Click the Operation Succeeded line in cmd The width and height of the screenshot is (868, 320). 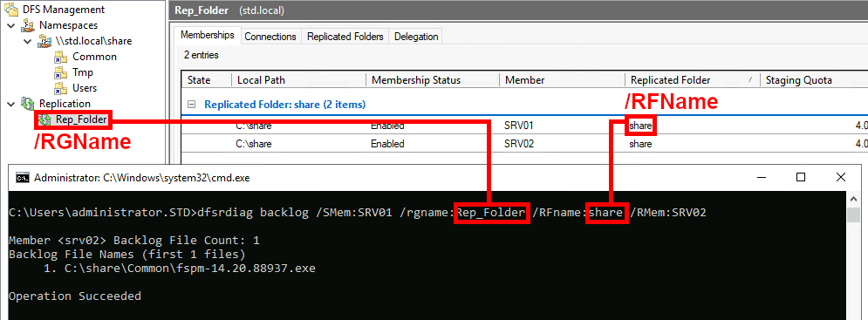[75, 296]
